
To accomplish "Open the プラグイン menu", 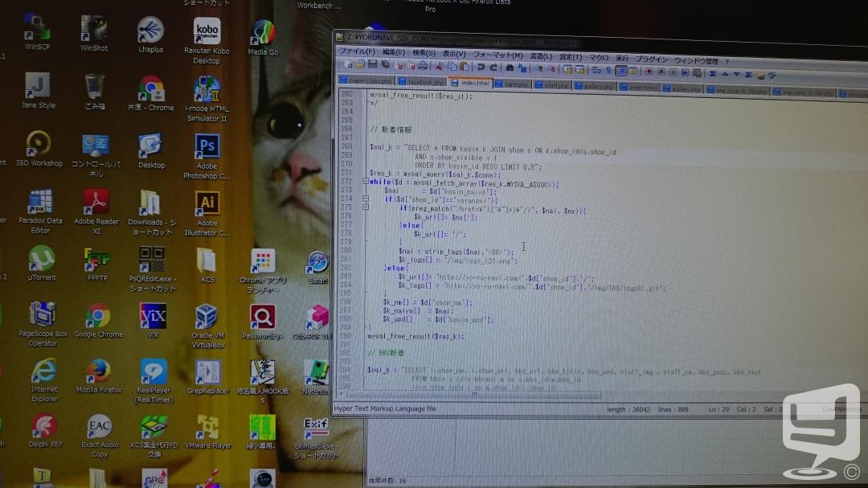I will [x=651, y=59].
